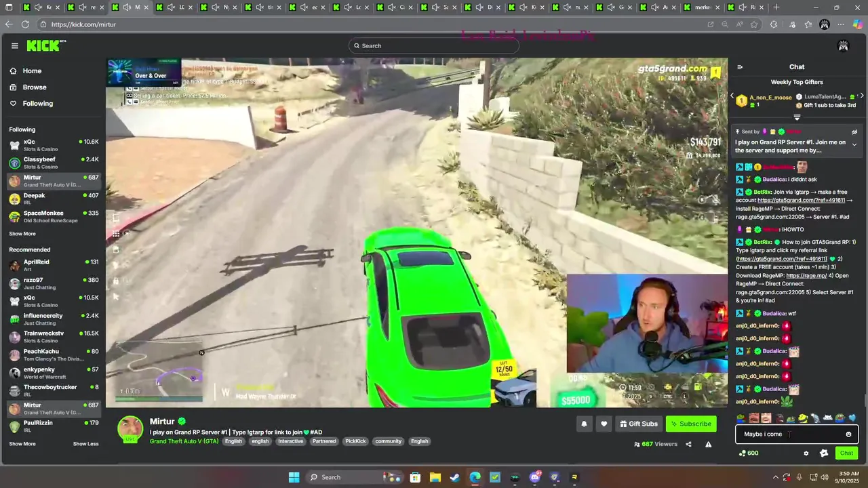868x488 pixels.
Task: Expand pinned message chevron
Action: point(854,144)
